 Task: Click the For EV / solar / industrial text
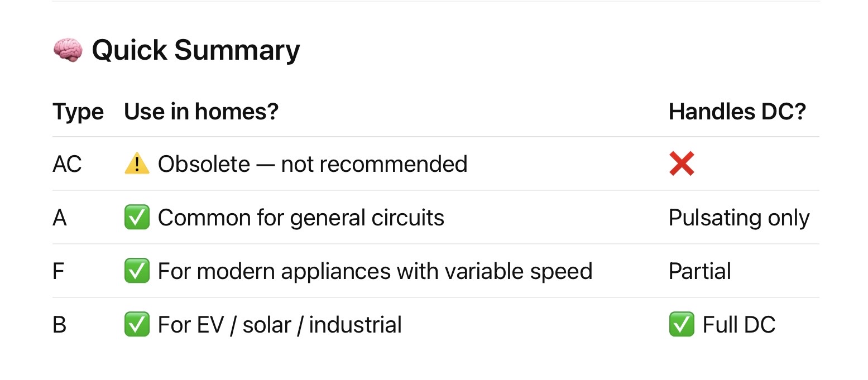point(280,325)
